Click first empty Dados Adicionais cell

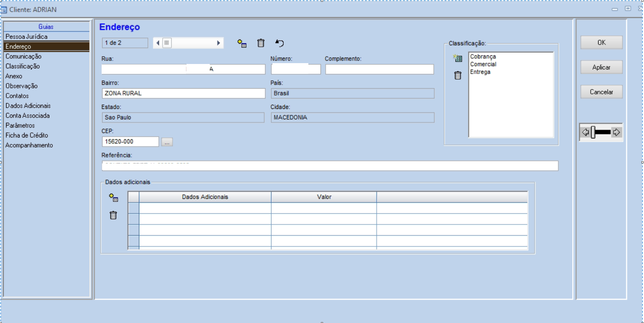pos(205,208)
